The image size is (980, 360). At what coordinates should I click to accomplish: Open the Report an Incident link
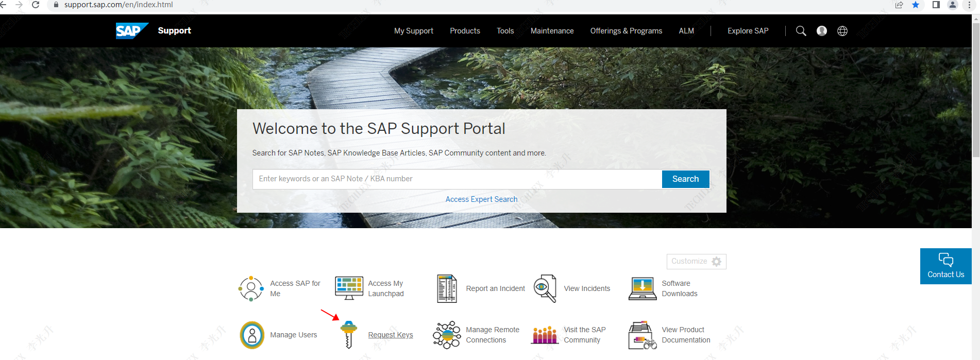495,288
